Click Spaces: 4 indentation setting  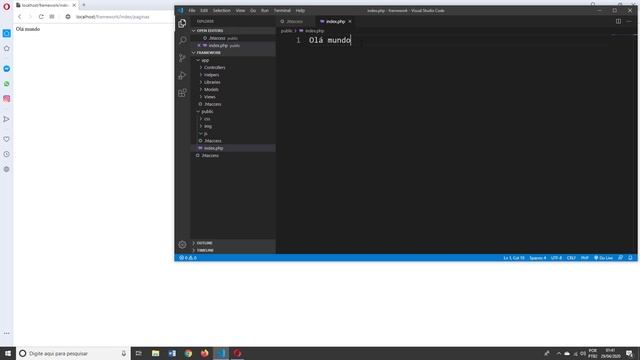(538, 258)
